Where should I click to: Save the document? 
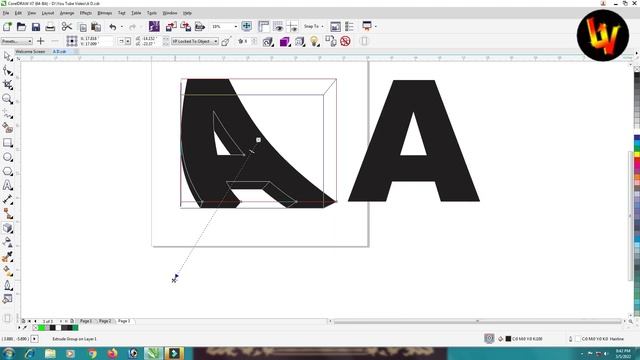(x=36, y=27)
